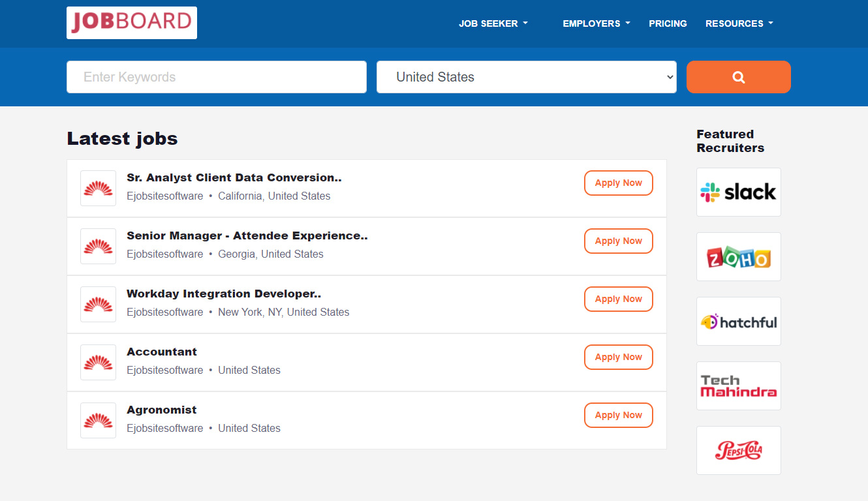Select the Zoho featured recruiter logo
This screenshot has width=868, height=501.
pos(738,256)
